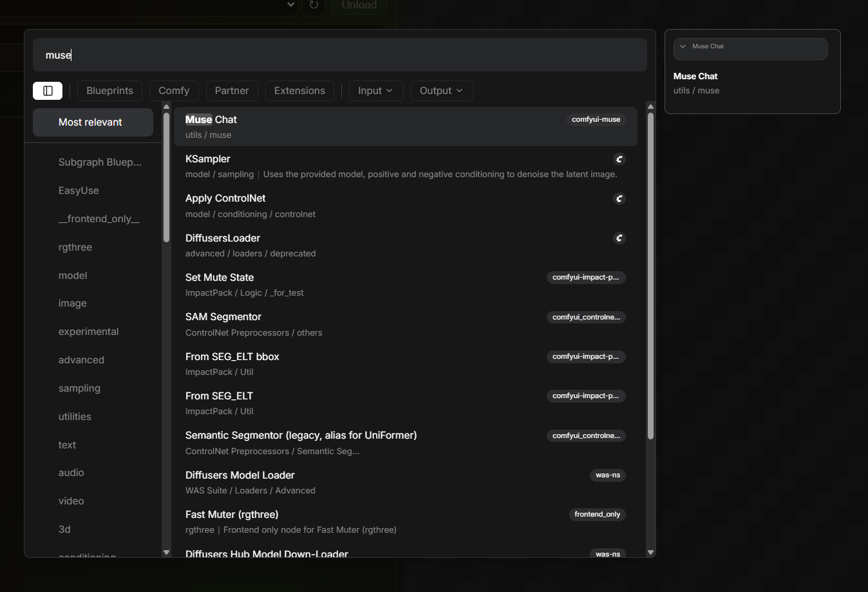Choose the Diffusers Model Loader result
Viewport: 868px width, 592px height.
(x=406, y=482)
